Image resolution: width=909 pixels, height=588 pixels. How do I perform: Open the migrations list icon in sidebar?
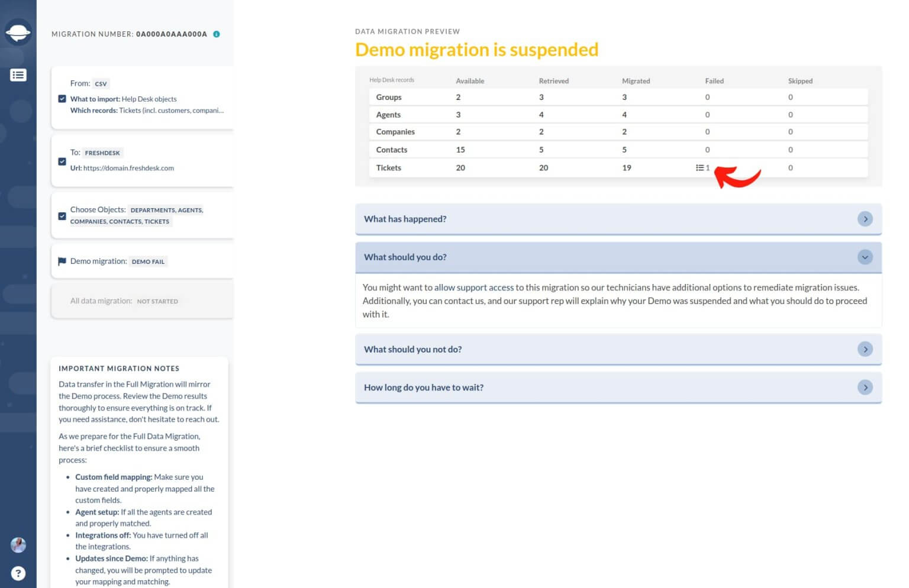point(18,75)
